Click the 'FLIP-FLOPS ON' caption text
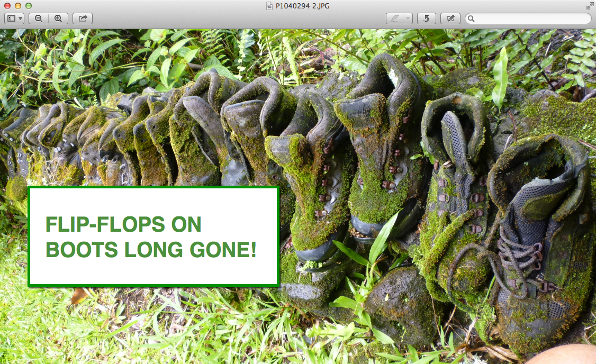The width and height of the screenshot is (596, 364). (123, 224)
